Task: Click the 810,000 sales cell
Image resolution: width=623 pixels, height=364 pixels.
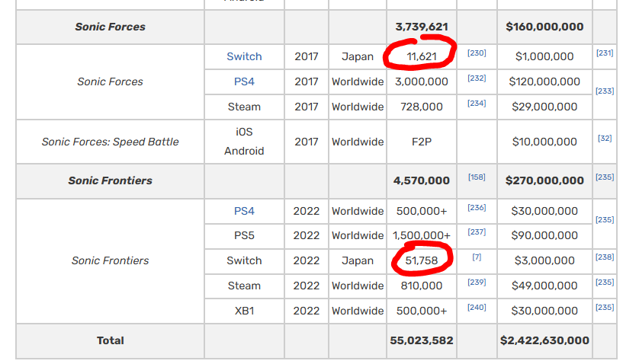Action: tap(422, 286)
